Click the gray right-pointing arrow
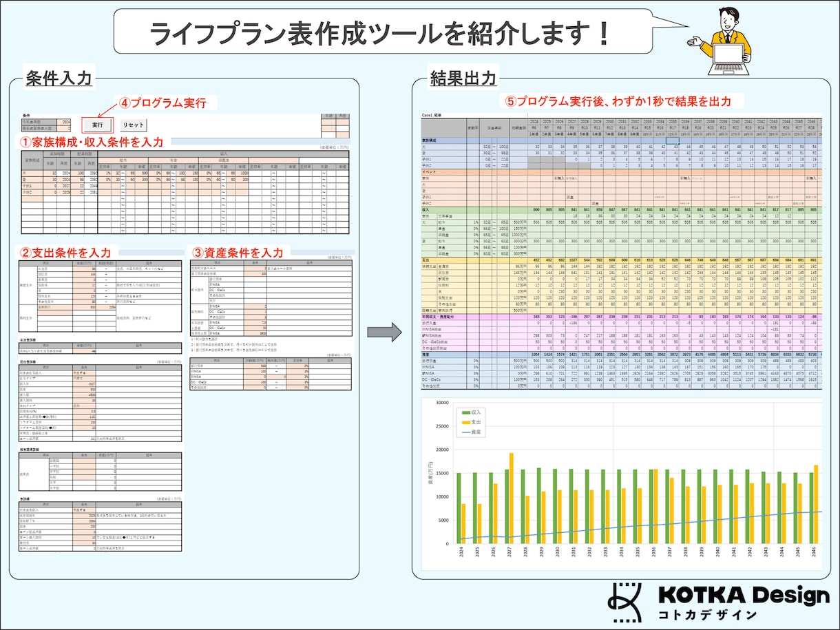Image resolution: width=840 pixels, height=630 pixels. [384, 332]
